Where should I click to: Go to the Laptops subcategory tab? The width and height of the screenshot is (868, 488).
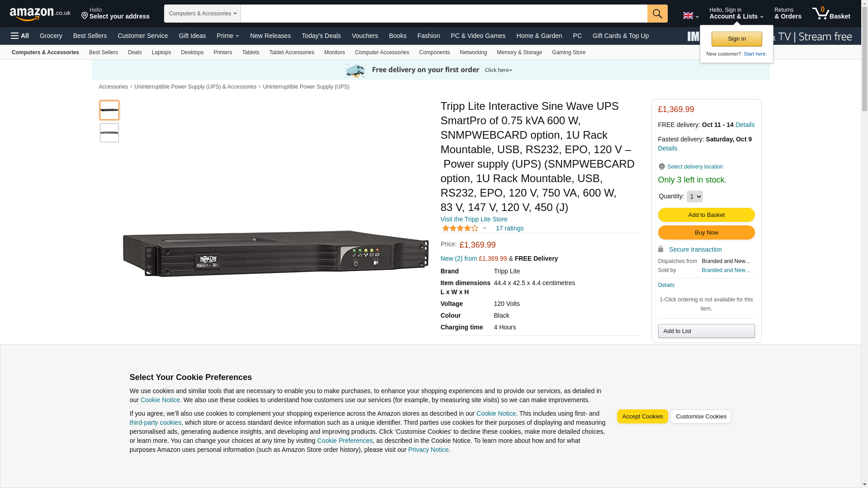click(161, 52)
